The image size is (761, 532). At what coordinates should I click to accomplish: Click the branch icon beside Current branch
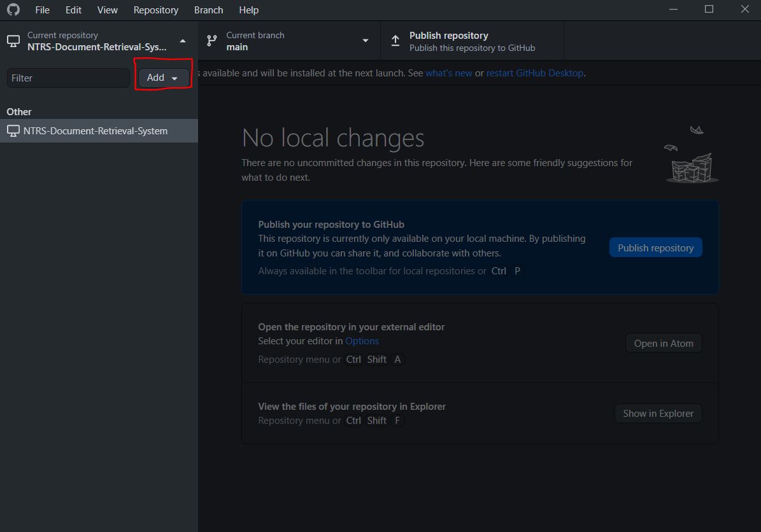tap(212, 41)
